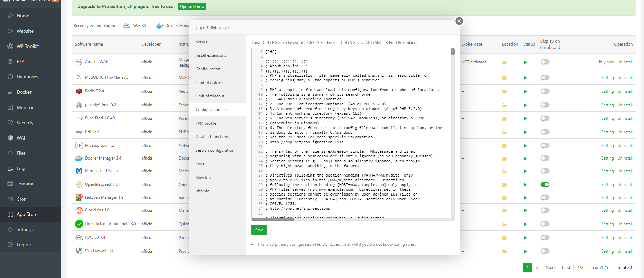Open the Slow log tab
The height and width of the screenshot is (278, 644).
coord(218,178)
